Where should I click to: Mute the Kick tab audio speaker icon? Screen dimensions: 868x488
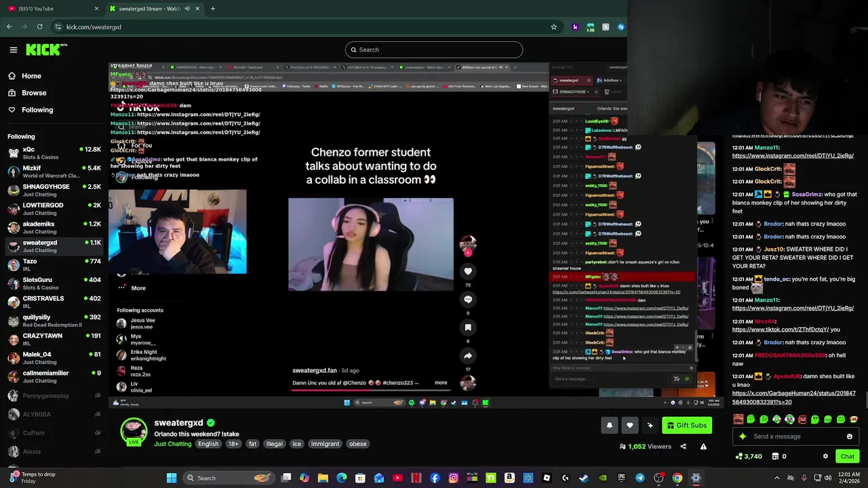(187, 9)
